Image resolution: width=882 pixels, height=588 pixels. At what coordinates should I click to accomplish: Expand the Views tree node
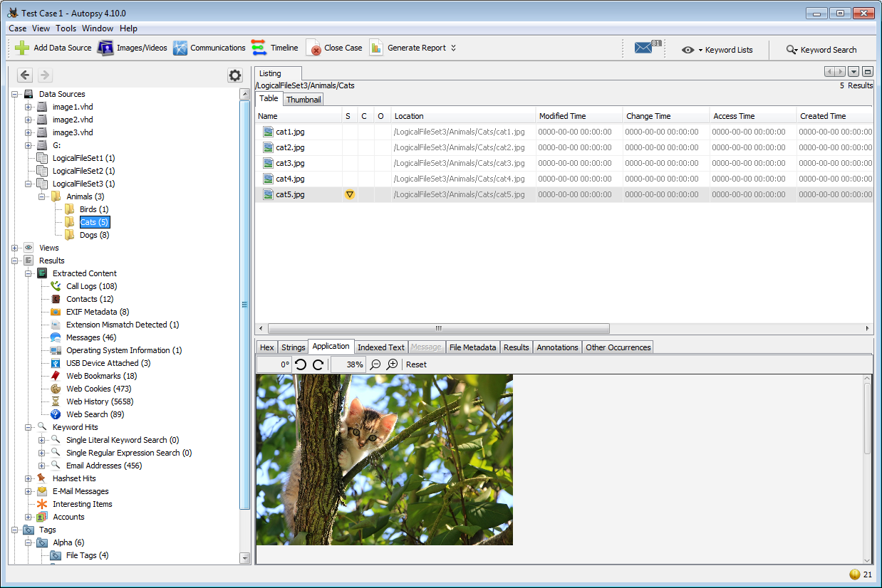15,248
